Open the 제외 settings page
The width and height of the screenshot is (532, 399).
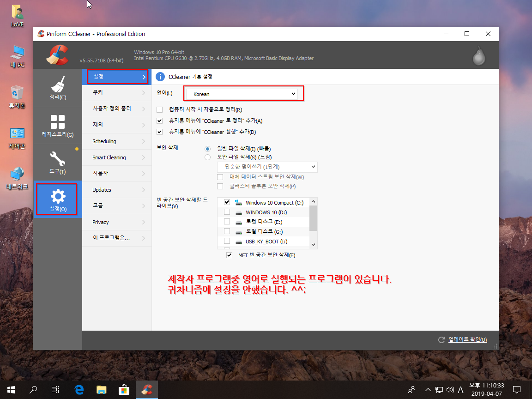click(x=117, y=125)
